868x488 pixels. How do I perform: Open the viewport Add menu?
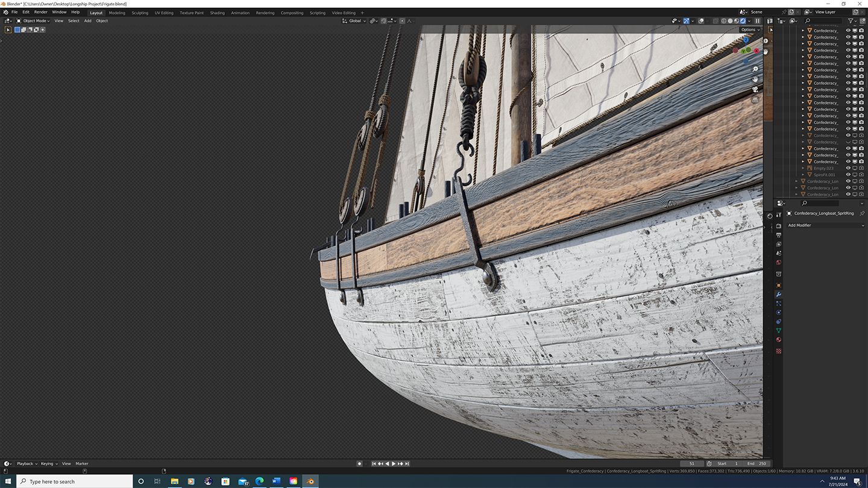[87, 20]
